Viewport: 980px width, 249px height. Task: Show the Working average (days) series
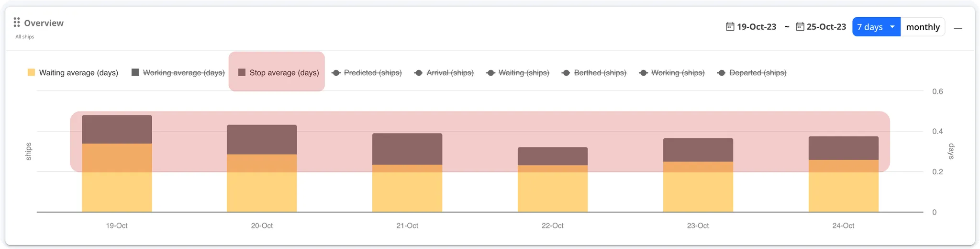[183, 73]
